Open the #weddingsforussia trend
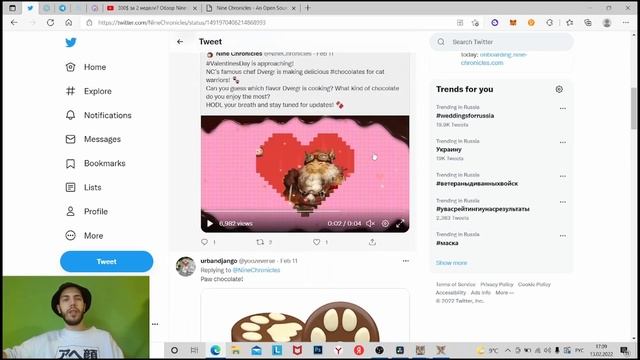The height and width of the screenshot is (360, 640). click(x=465, y=116)
